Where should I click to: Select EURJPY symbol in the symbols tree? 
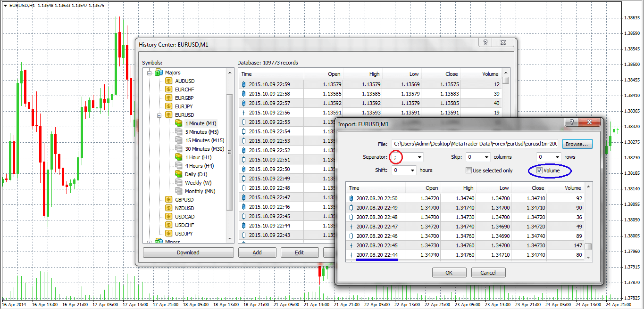(x=184, y=106)
